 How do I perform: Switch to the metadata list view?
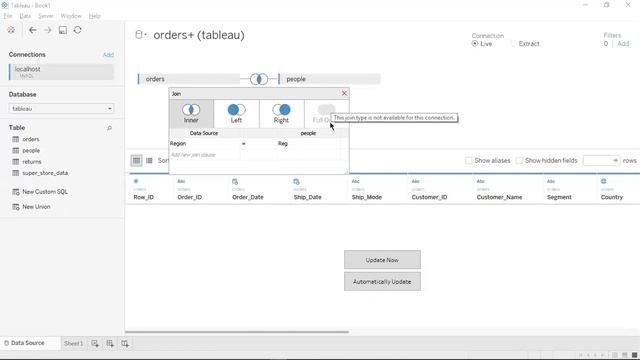(x=149, y=160)
